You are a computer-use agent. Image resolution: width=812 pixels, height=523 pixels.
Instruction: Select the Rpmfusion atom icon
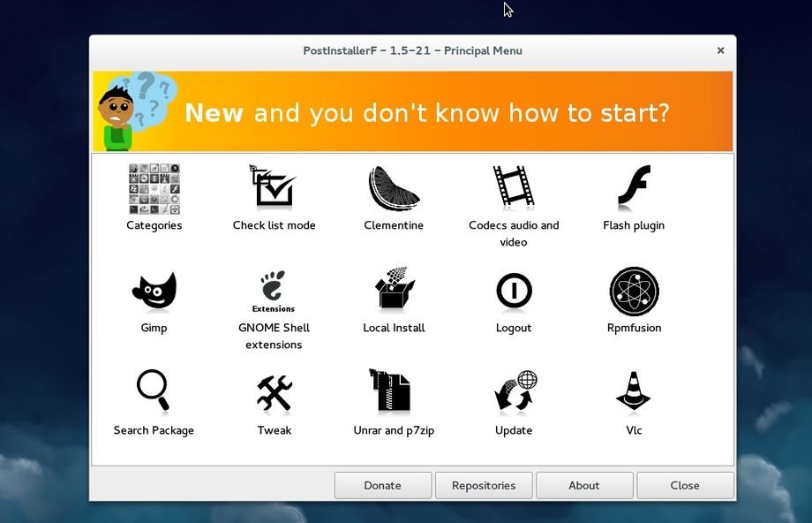[634, 292]
